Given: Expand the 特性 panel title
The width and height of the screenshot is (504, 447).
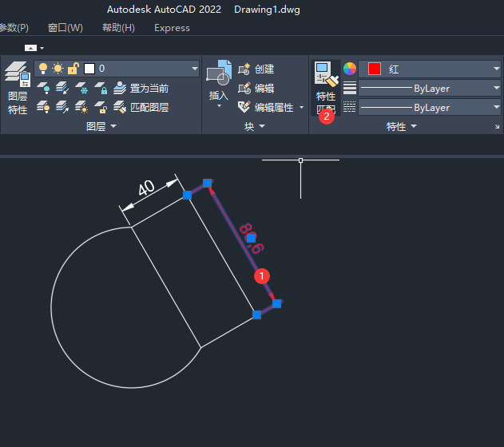Looking at the screenshot, I should pos(397,126).
